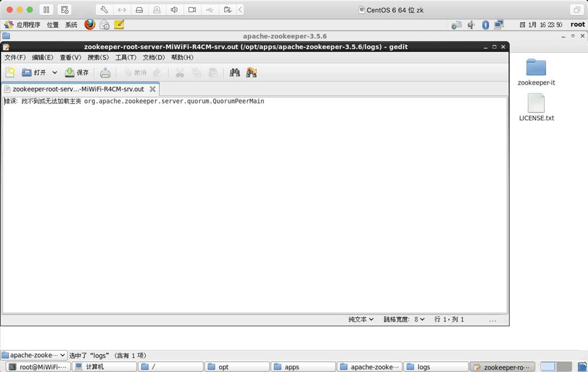Image resolution: width=588 pixels, height=372 pixels.
Task: Click the 行 1, 列 1 cursor position indicator
Action: 449,320
